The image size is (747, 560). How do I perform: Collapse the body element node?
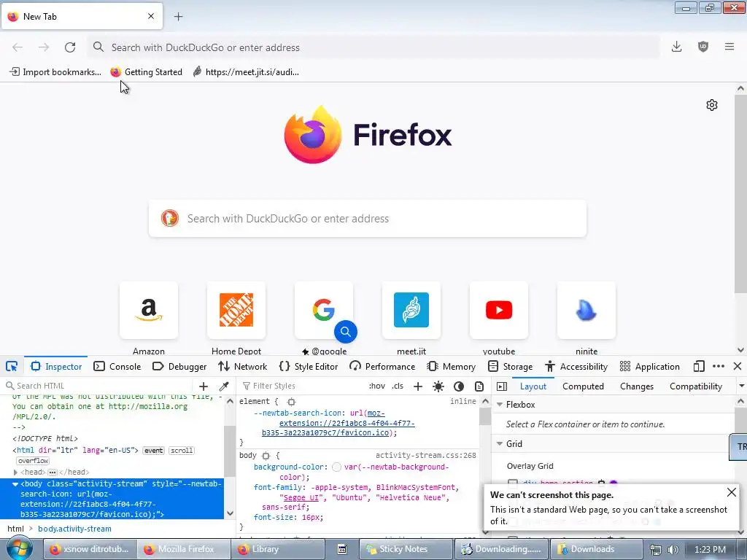click(x=15, y=484)
